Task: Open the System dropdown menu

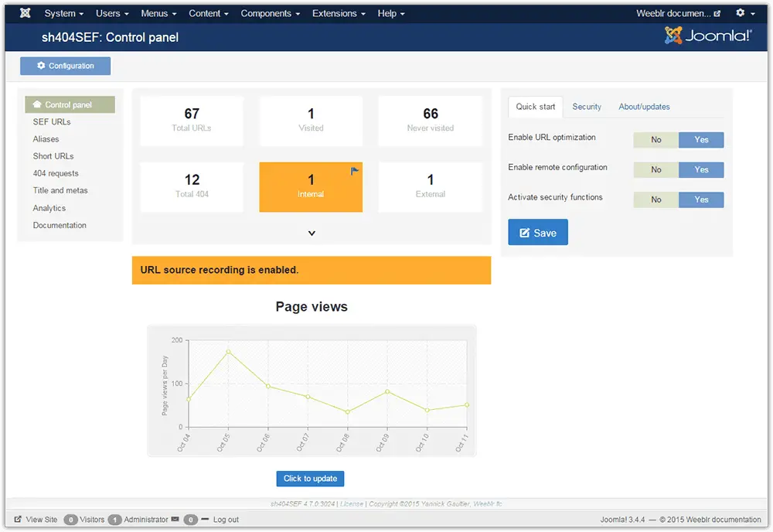Action: 64,13
